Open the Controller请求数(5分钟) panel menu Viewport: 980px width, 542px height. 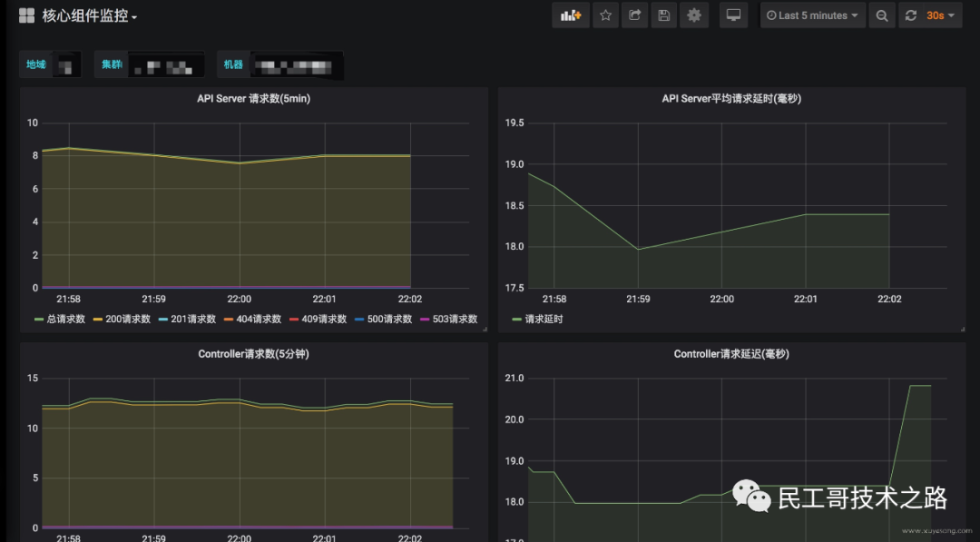pyautogui.click(x=254, y=354)
